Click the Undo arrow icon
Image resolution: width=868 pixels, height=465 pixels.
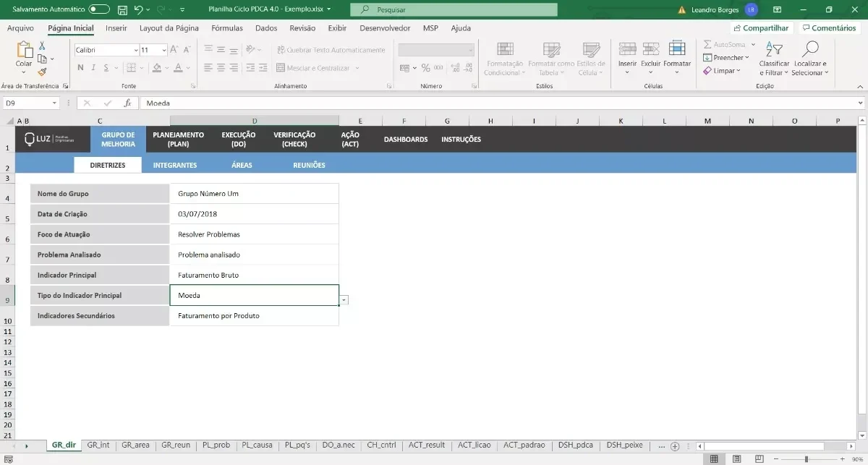click(139, 10)
